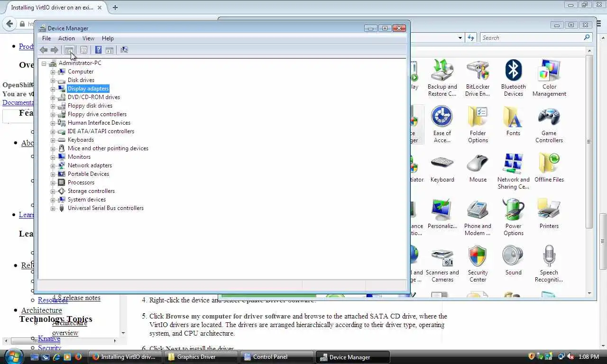Click the Architecture link in browser sidebar
The width and height of the screenshot is (607, 364).
[42, 310]
